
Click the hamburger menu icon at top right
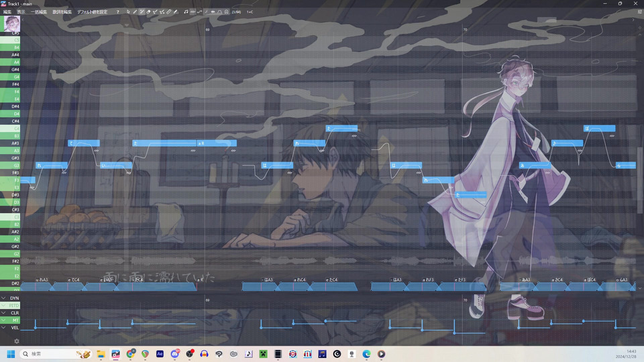(639, 12)
